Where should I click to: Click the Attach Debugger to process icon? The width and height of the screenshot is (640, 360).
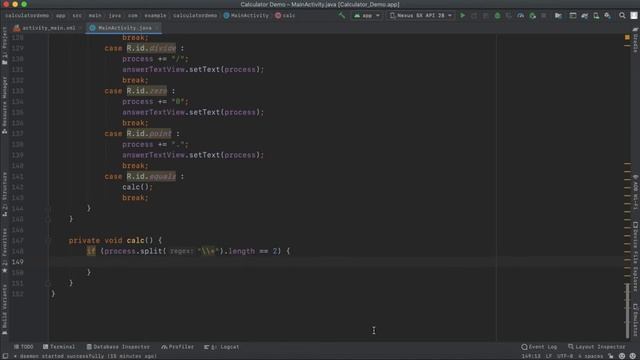pyautogui.click(x=532, y=16)
